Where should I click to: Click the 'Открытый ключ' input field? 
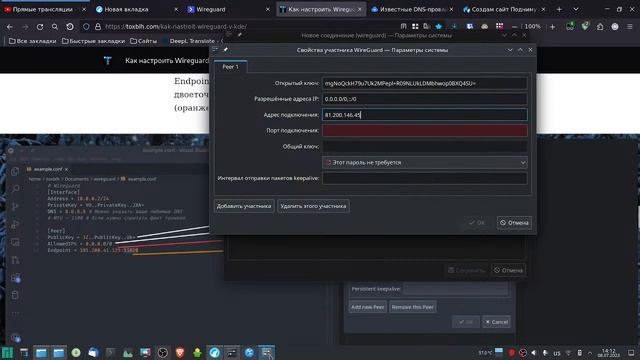point(424,83)
